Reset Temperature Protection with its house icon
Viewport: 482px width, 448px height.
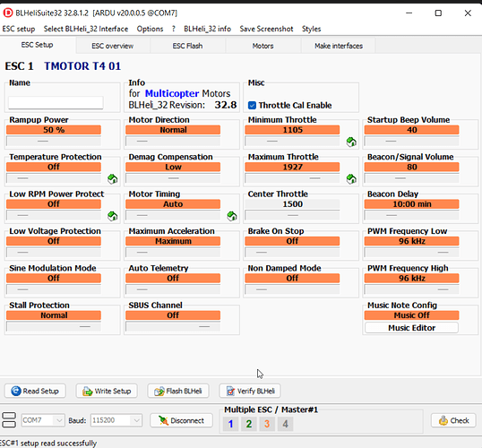113,178
